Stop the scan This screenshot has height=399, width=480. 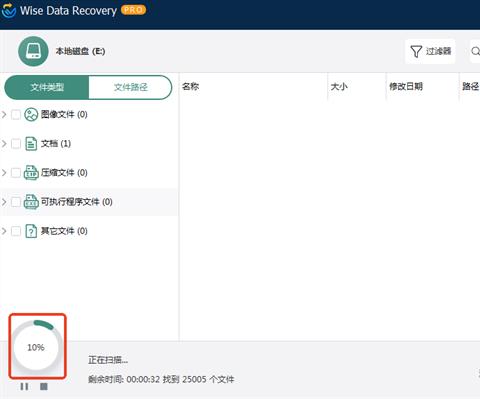pos(44,386)
